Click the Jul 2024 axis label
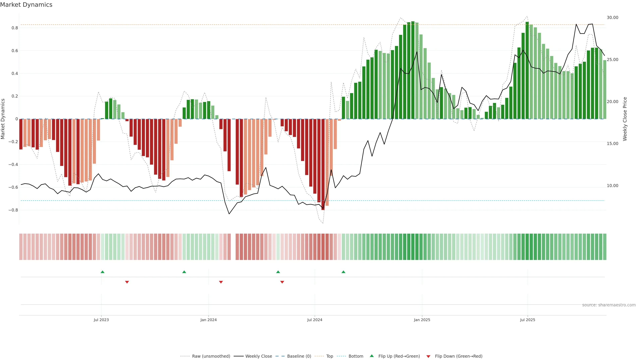 [314, 320]
